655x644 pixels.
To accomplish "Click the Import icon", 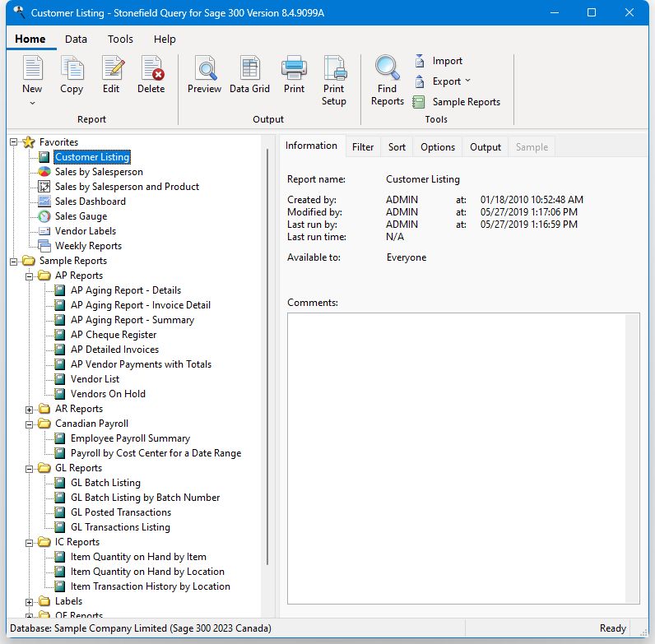I will 420,61.
